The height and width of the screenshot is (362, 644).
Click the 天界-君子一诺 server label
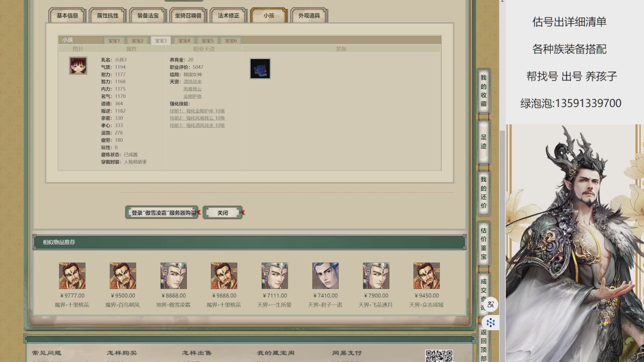click(x=325, y=305)
